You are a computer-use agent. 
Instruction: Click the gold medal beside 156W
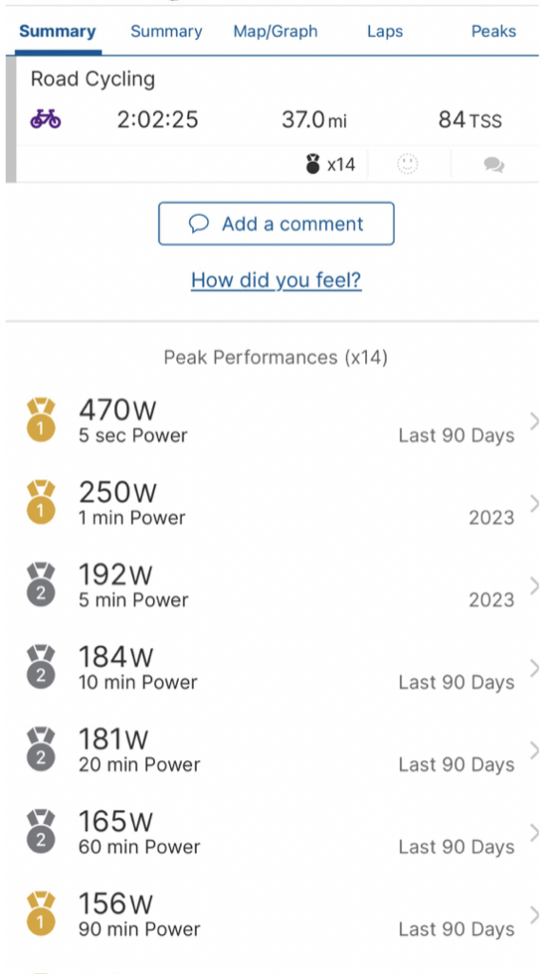click(x=41, y=914)
